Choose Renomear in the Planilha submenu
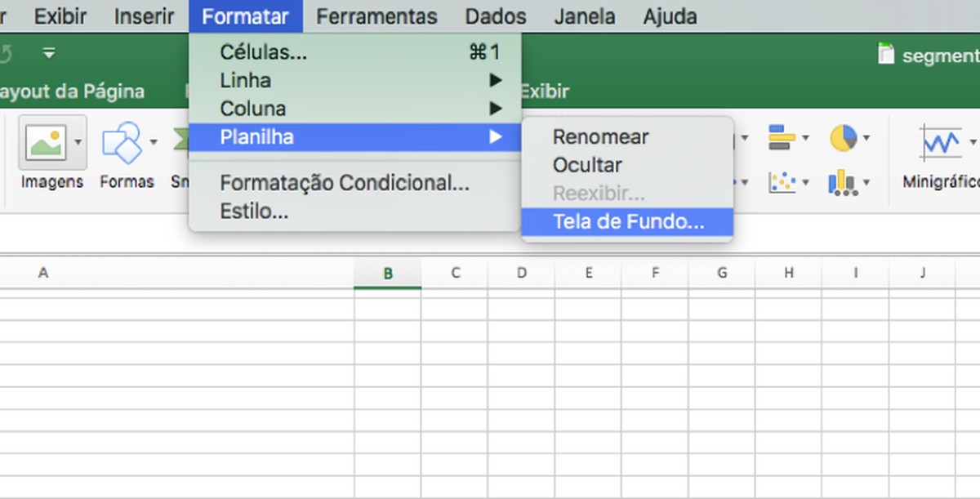 603,136
